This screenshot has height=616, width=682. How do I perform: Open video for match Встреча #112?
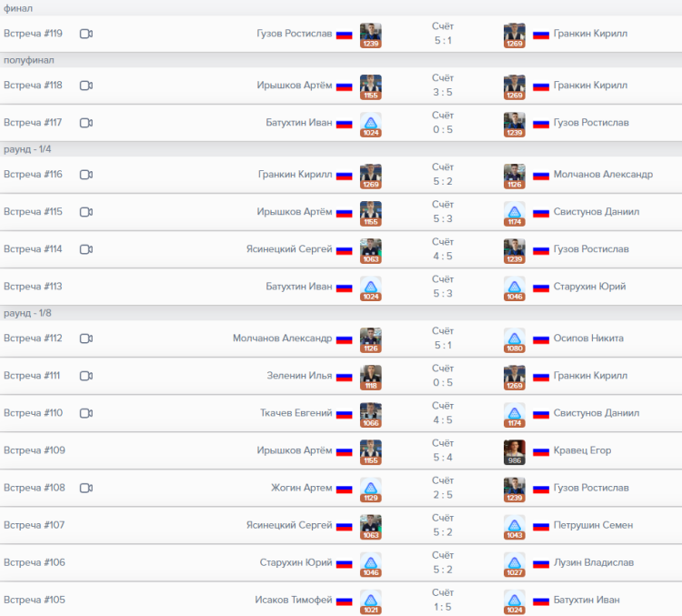[x=86, y=338]
